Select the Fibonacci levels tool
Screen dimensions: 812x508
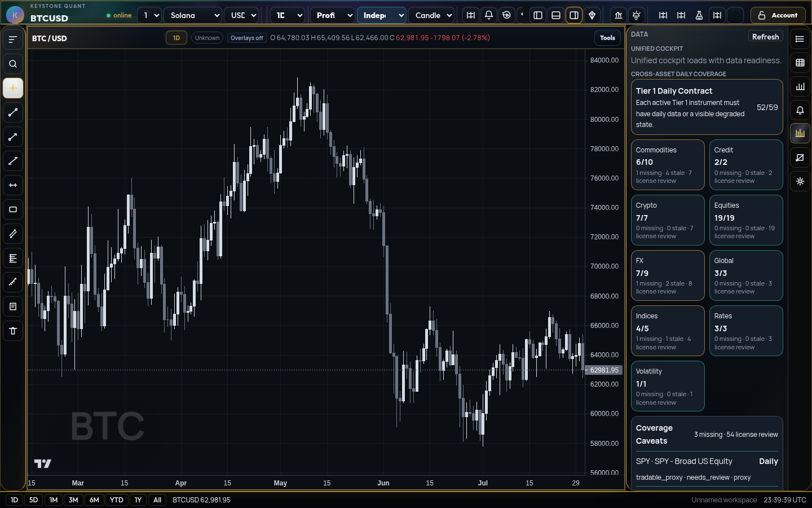coord(13,258)
